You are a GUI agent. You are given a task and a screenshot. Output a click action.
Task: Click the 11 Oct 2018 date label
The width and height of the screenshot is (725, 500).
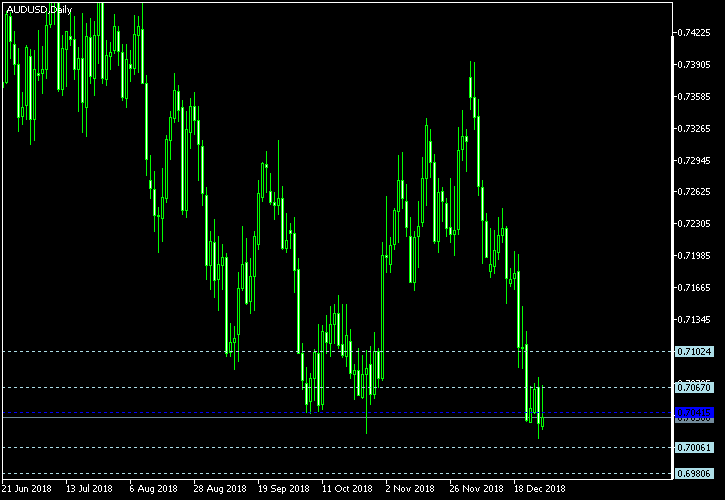[347, 488]
